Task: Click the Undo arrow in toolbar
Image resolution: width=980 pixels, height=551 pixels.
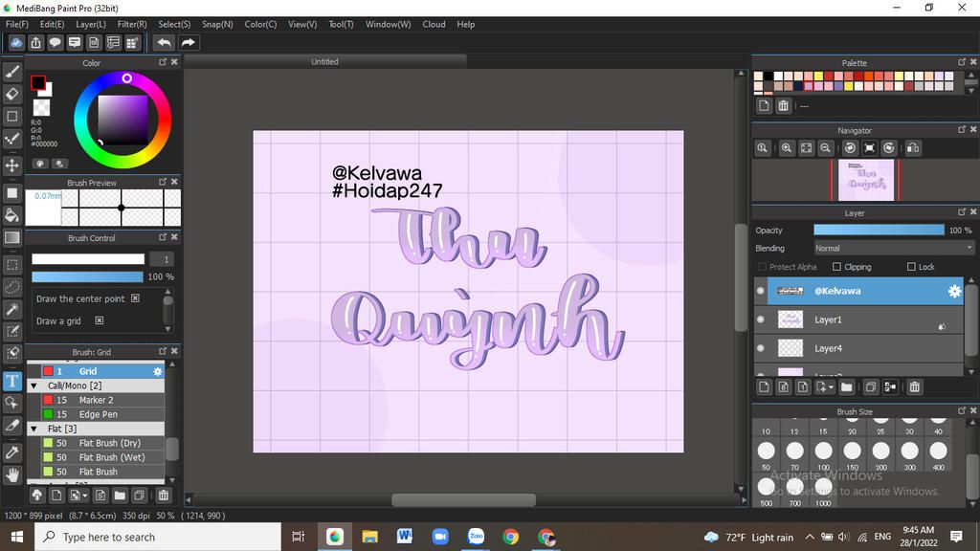Action: (x=164, y=42)
